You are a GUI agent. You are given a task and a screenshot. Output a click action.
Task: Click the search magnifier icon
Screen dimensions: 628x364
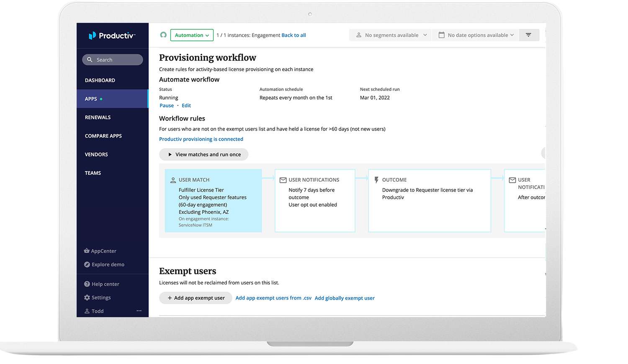[x=90, y=60]
